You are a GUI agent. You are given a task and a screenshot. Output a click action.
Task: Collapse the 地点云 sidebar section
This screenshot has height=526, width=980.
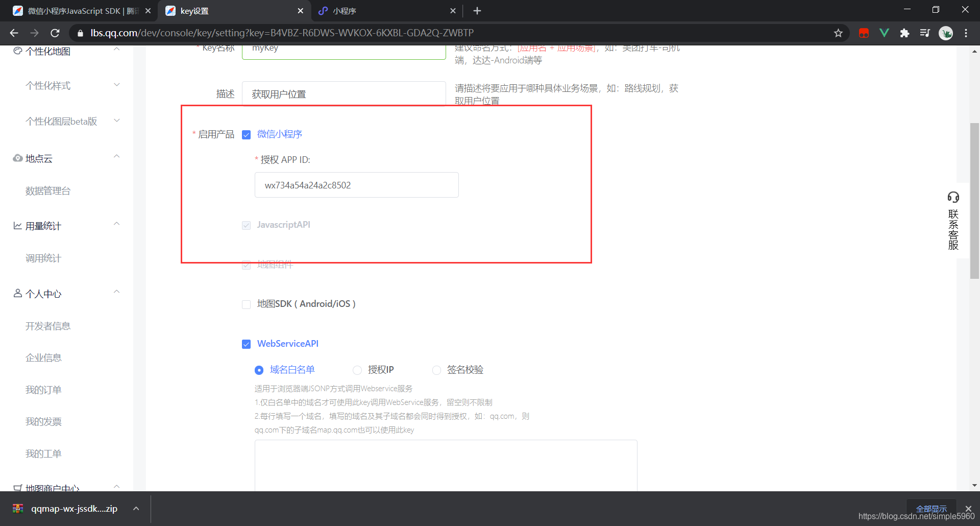click(x=117, y=156)
